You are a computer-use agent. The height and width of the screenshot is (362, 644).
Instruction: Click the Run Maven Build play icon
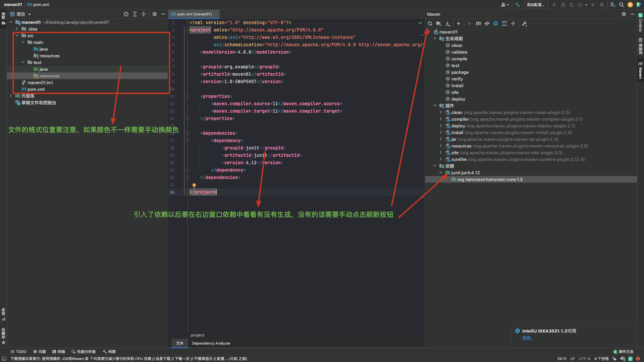click(x=470, y=23)
